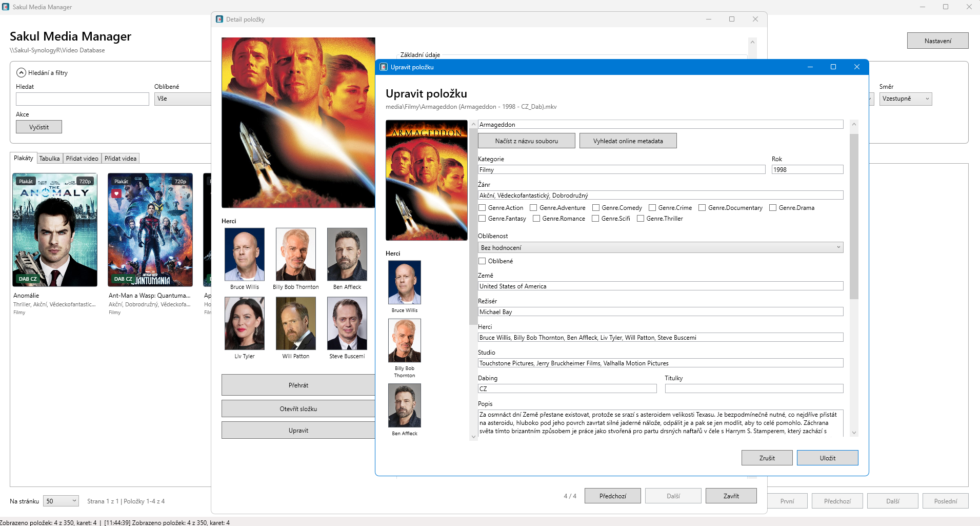980x526 pixels.
Task: Click the Přehrát button in detail window
Action: [298, 385]
